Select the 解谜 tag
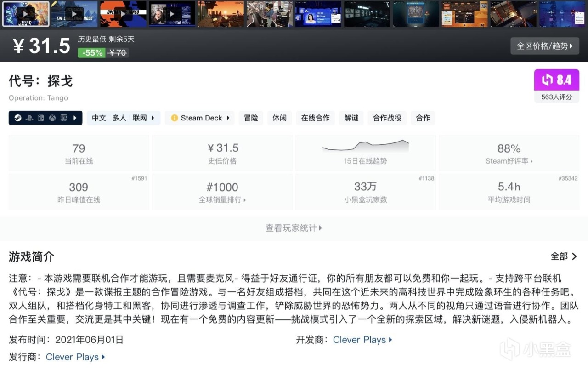Viewport: 588px width, 370px height. point(351,118)
